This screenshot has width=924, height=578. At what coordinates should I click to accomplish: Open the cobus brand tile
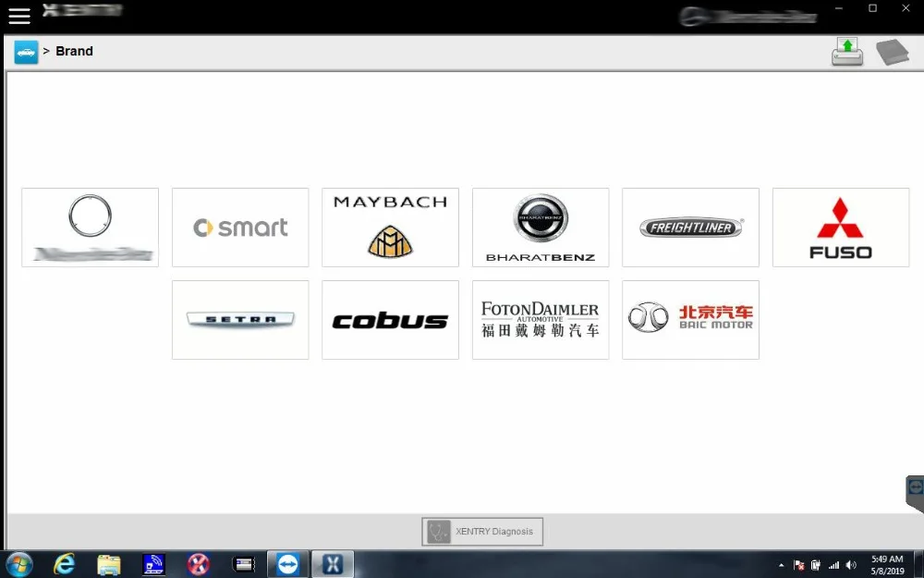(x=390, y=320)
